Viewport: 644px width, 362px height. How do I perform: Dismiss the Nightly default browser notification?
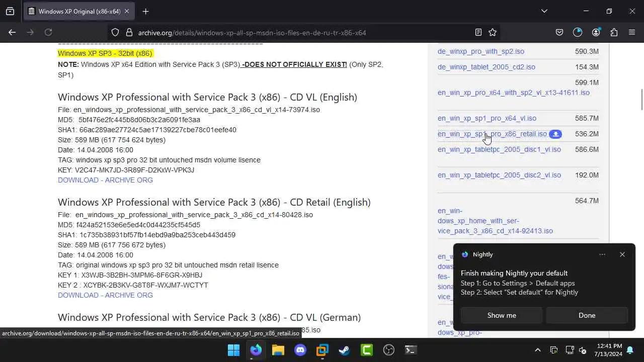(622, 254)
